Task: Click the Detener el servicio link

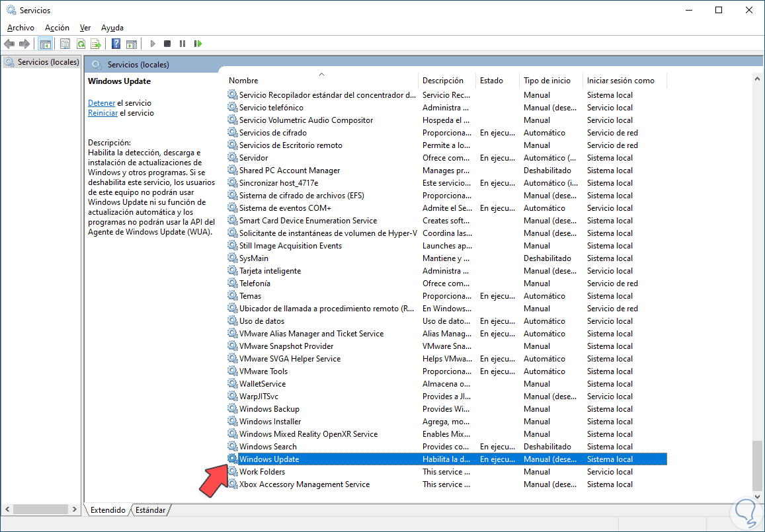Action: tap(101, 103)
